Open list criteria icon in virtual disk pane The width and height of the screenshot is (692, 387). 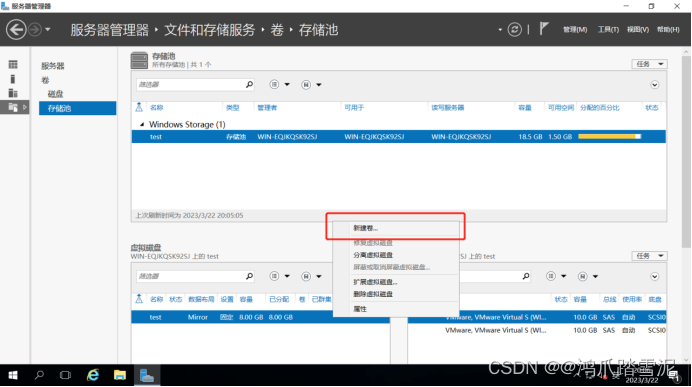point(274,276)
